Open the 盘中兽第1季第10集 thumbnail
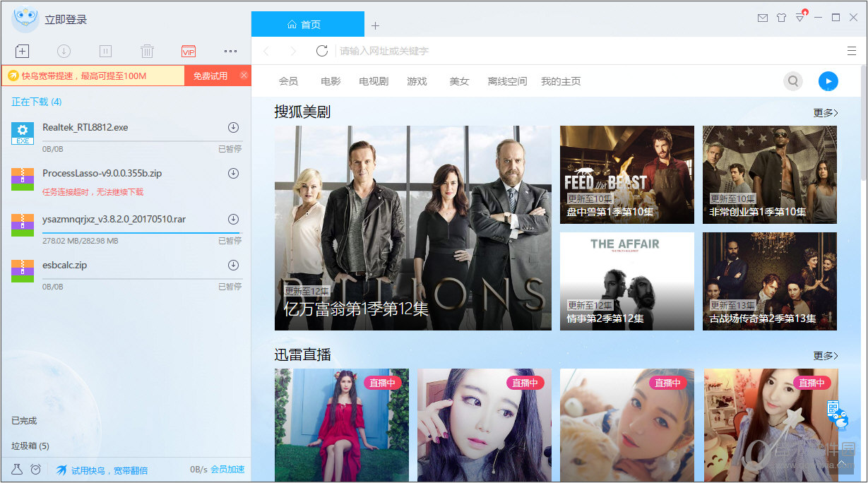868x483 pixels. click(627, 174)
